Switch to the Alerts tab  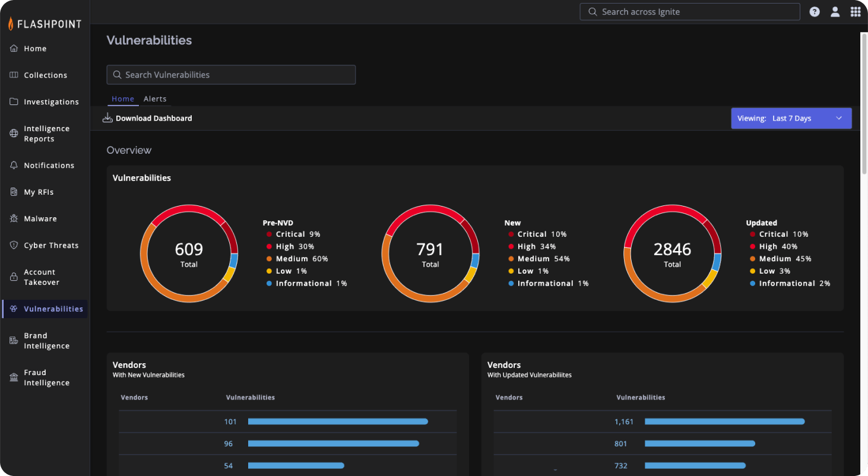click(x=155, y=99)
